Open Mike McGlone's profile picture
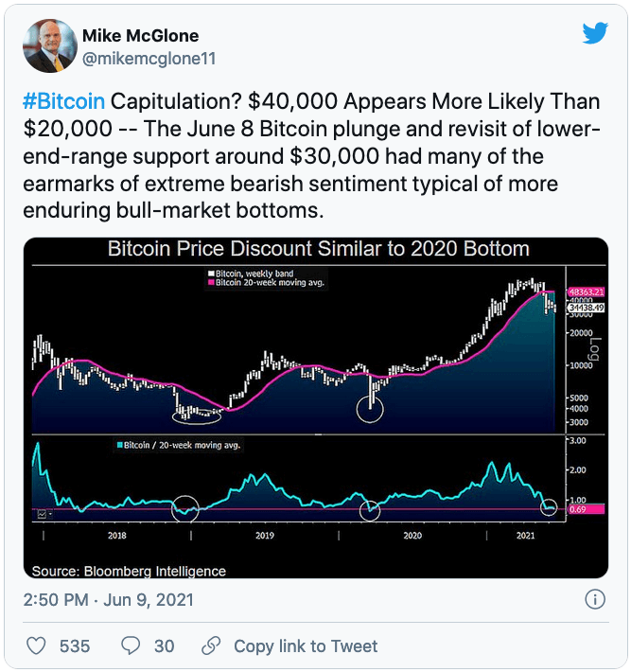The width and height of the screenshot is (631, 672). coord(50,45)
